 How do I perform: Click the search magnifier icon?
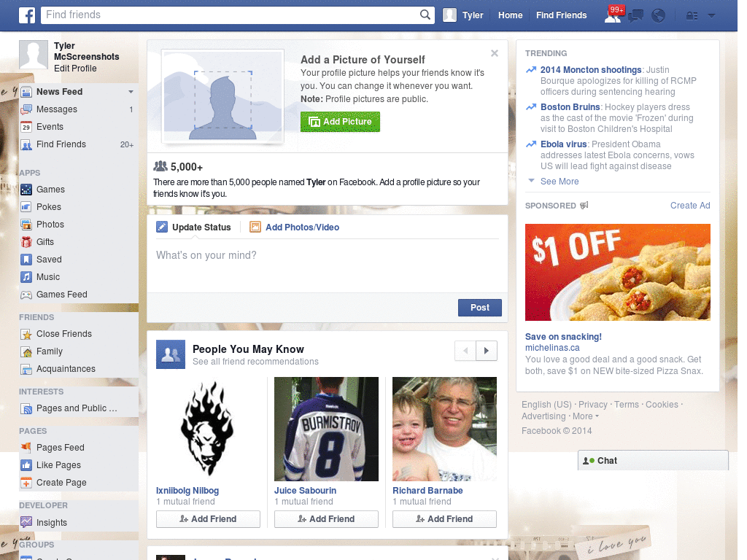coord(425,15)
